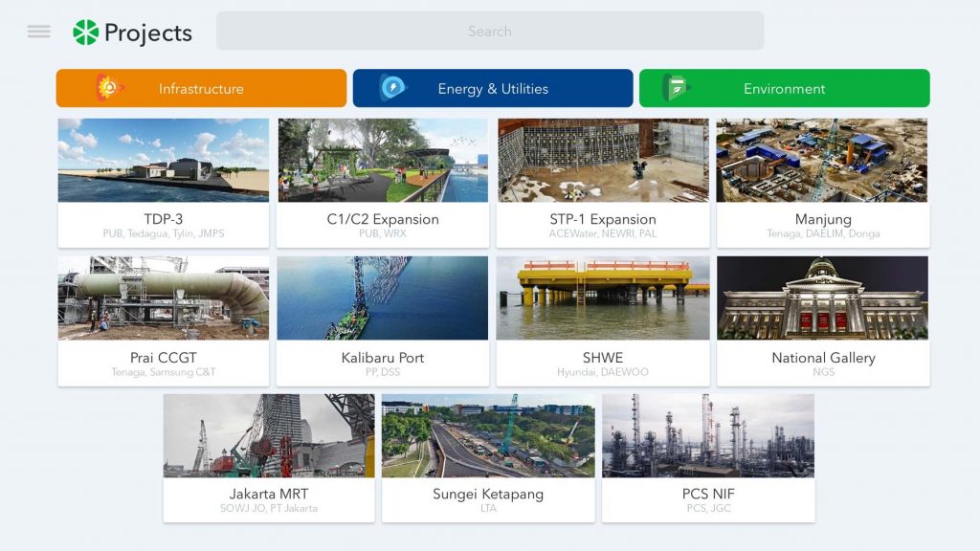980x551 pixels.
Task: Open the STP-1 Expansion project image
Action: click(x=603, y=161)
